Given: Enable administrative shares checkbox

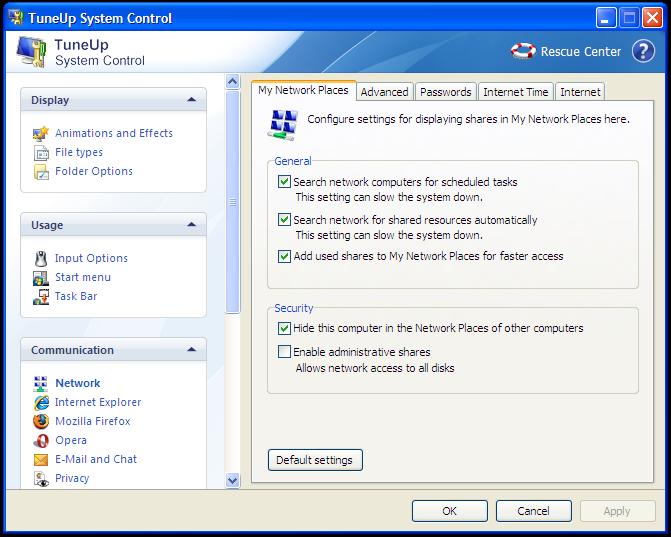Looking at the screenshot, I should point(285,352).
